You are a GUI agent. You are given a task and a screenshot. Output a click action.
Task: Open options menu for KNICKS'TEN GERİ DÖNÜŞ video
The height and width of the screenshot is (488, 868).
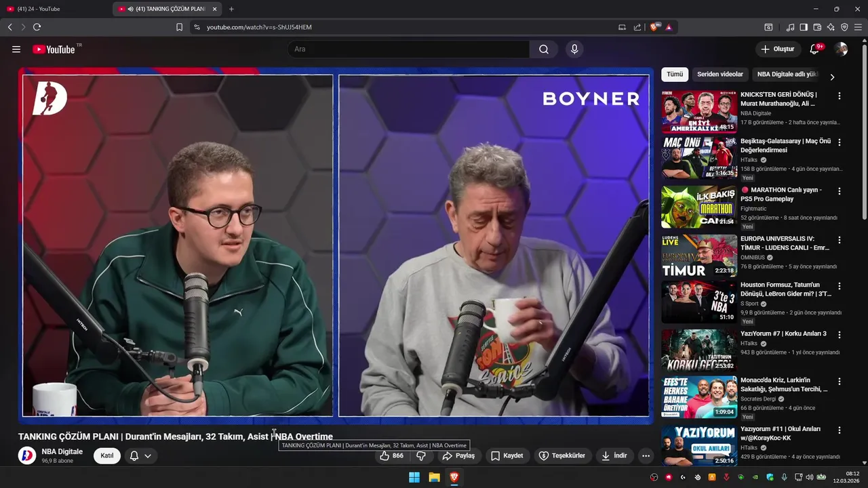840,96
